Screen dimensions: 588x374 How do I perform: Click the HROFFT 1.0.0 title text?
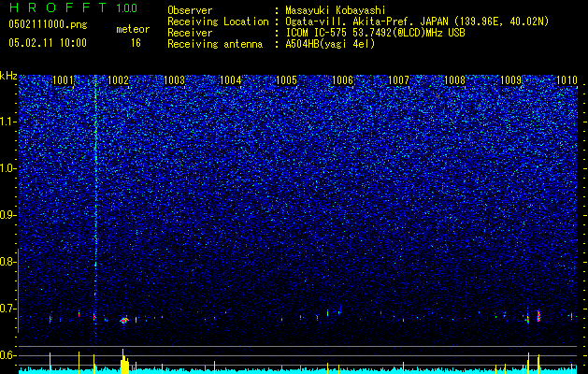[73, 7]
